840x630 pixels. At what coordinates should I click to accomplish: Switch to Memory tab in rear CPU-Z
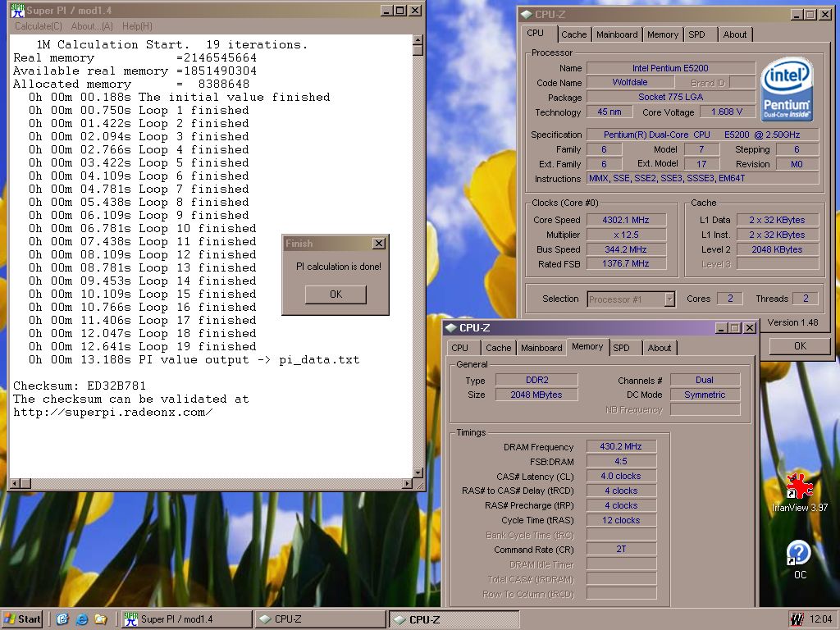[x=663, y=34]
